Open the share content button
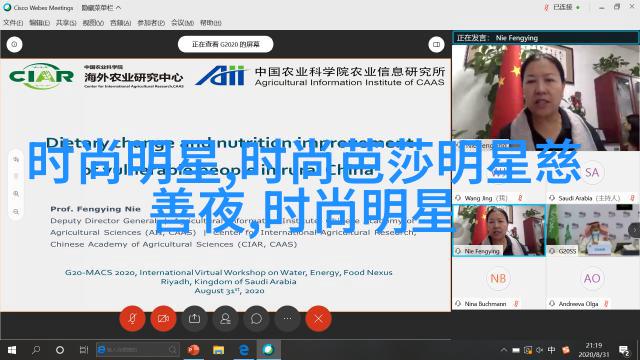This screenshot has width=640, height=360. tap(194, 319)
